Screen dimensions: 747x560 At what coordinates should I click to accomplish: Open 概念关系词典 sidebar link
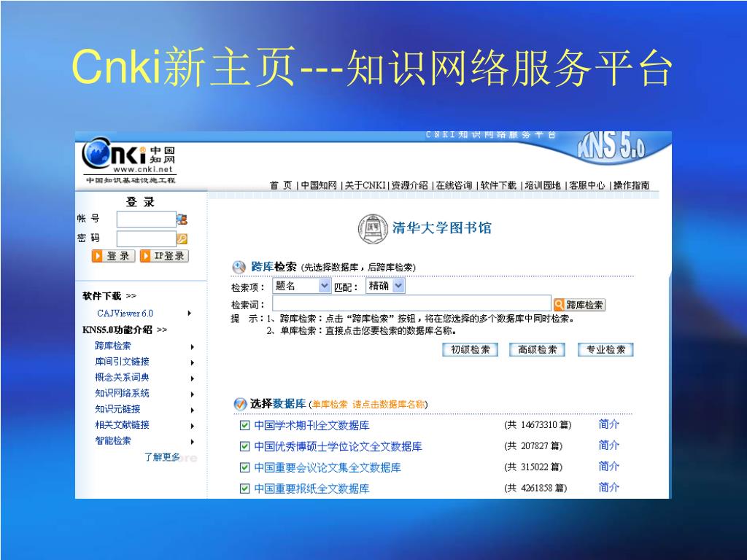click(x=122, y=378)
